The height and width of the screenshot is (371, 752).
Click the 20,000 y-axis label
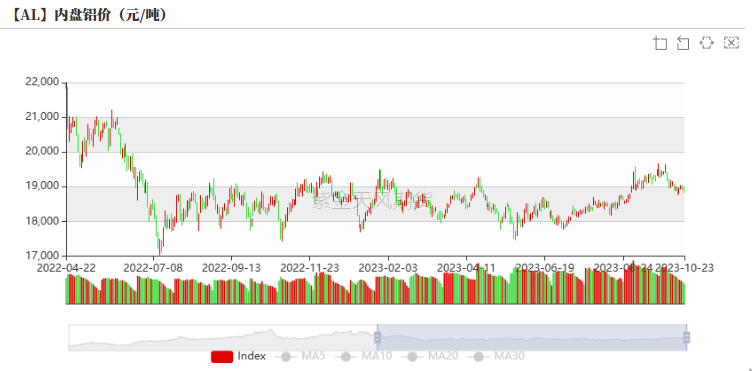[42, 151]
